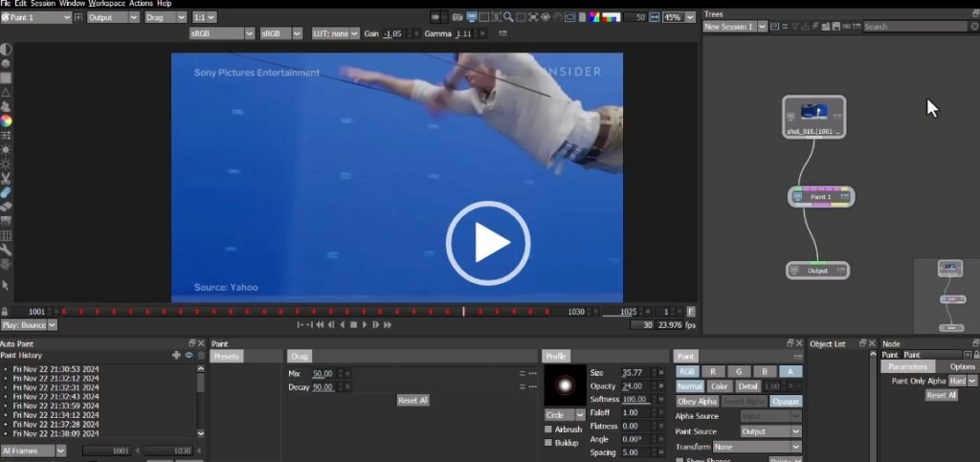Click the brush profile preview swatch
The height and width of the screenshot is (462, 980).
tap(565, 385)
